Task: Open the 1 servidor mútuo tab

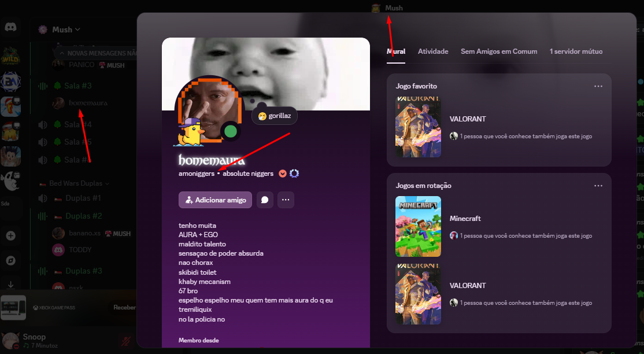Action: (x=576, y=51)
